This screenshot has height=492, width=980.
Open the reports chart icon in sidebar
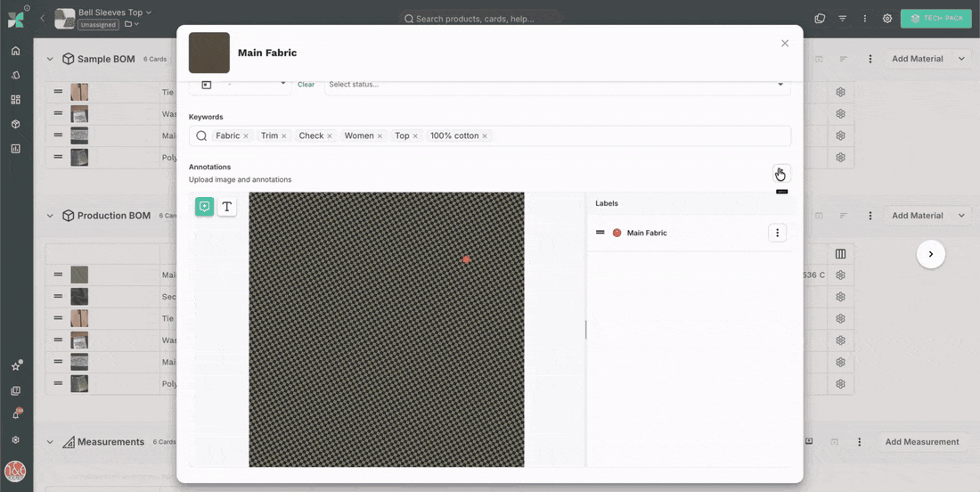coord(16,149)
